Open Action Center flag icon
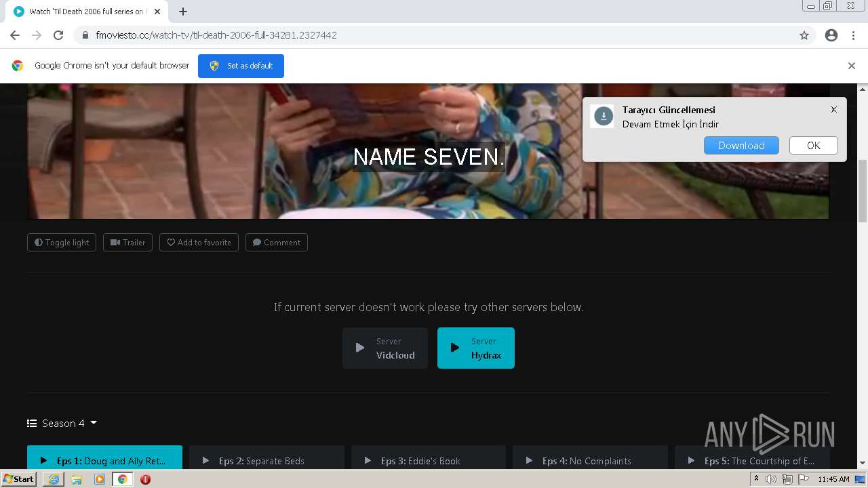This screenshot has height=488, width=868. pyautogui.click(x=804, y=479)
